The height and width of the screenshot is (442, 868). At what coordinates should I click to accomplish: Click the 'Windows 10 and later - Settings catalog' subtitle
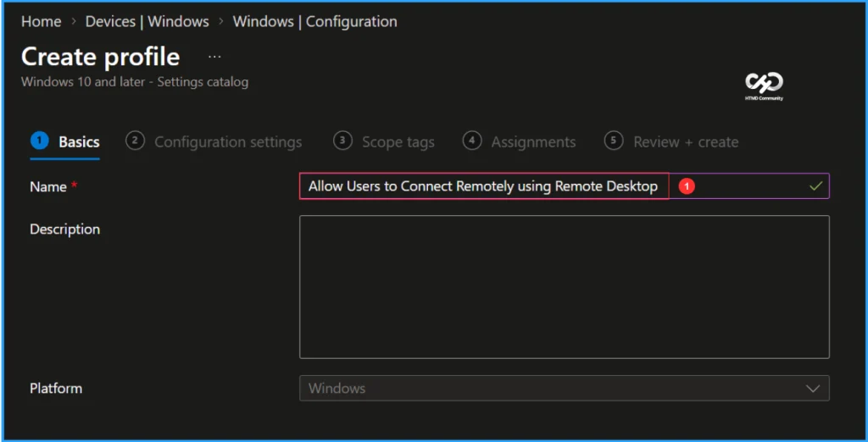[135, 82]
